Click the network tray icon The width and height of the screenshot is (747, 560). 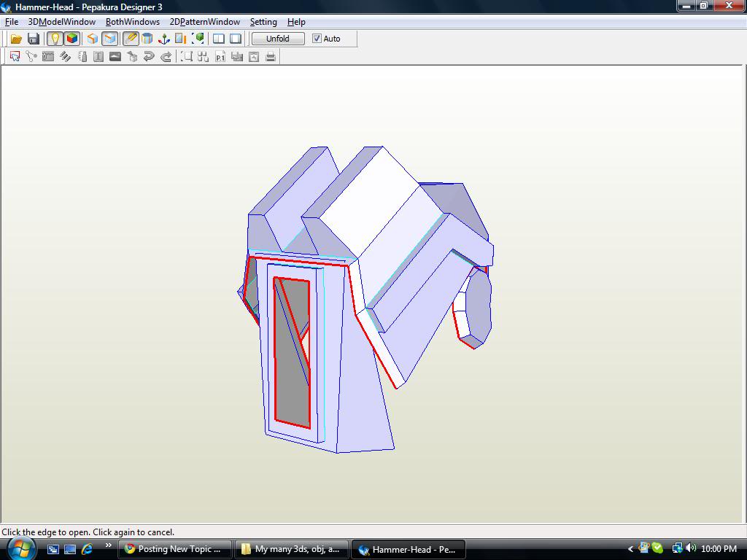[x=677, y=548]
